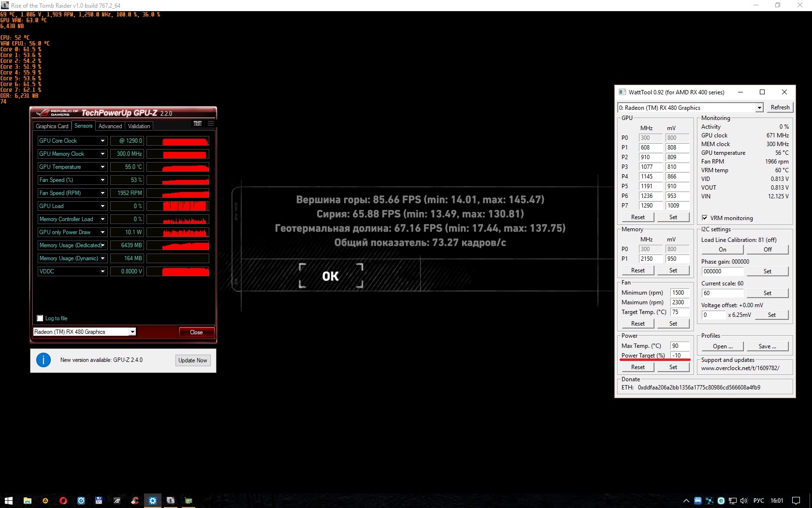Click the GPU Core Clock red graph
812x508 pixels.
[178, 141]
